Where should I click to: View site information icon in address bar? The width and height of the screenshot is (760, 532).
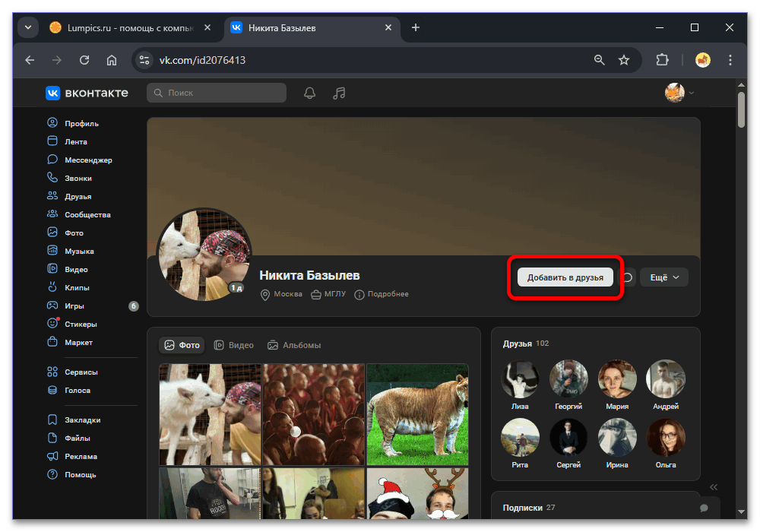[144, 60]
